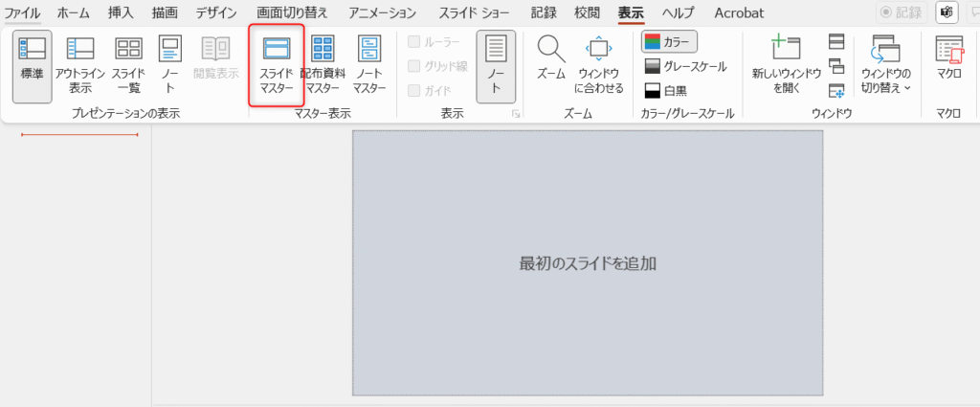Click ウィンドウに合わせる fit to window

[x=599, y=66]
